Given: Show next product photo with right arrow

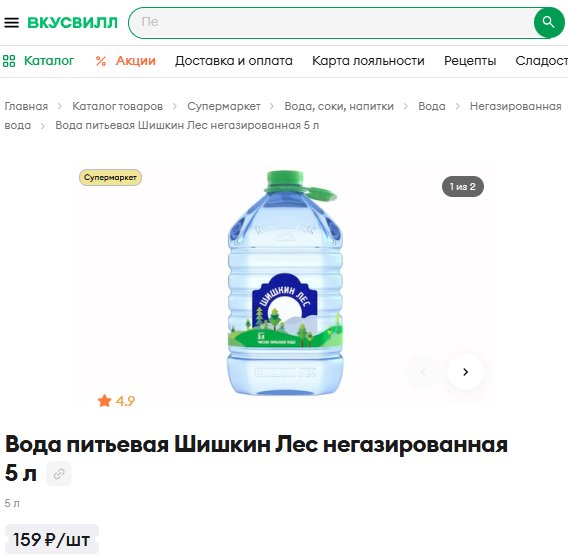Looking at the screenshot, I should point(465,372).
